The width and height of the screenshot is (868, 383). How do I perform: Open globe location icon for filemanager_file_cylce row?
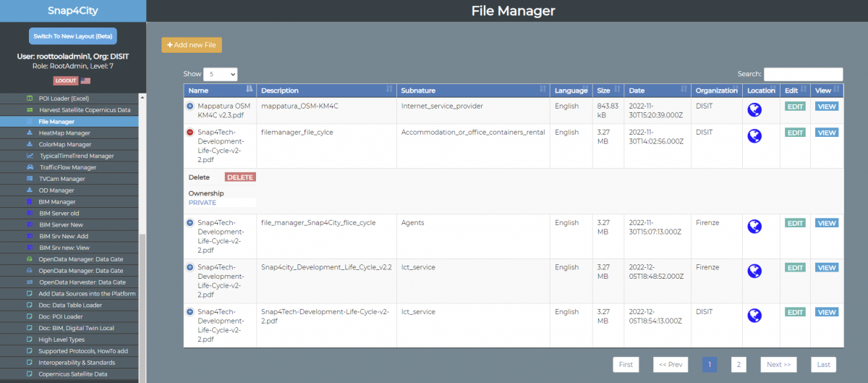click(x=754, y=136)
